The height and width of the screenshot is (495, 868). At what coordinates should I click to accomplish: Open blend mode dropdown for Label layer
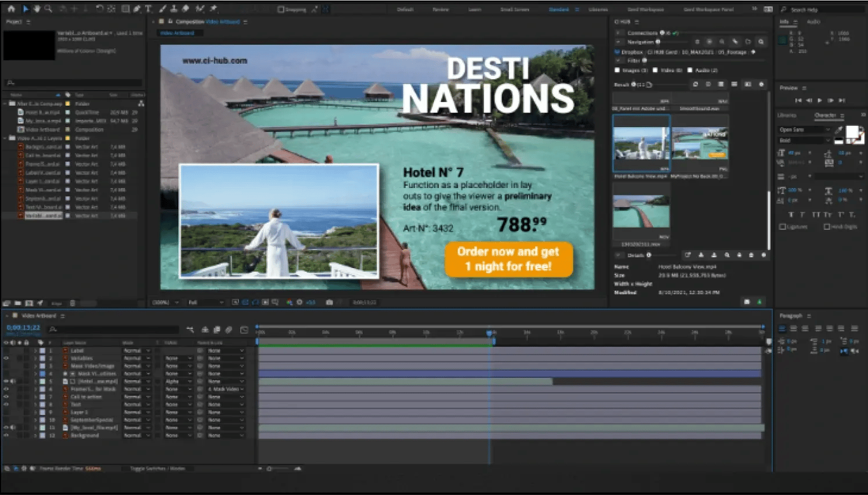coord(137,351)
